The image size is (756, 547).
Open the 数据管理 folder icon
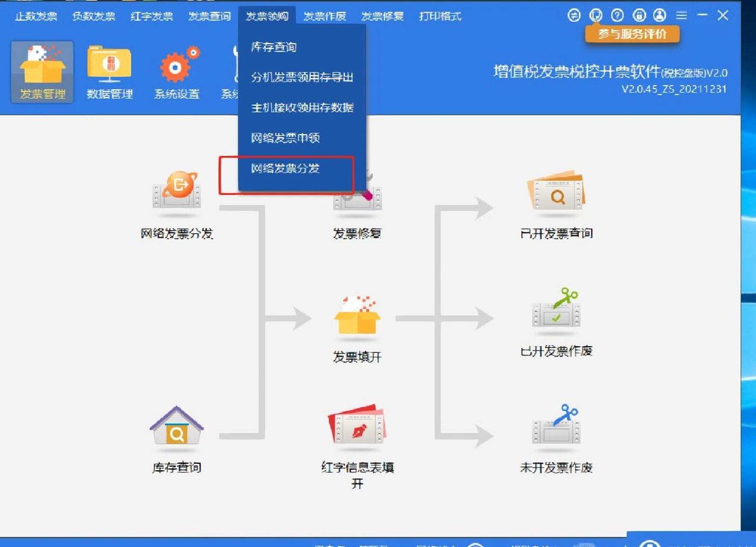point(109,68)
